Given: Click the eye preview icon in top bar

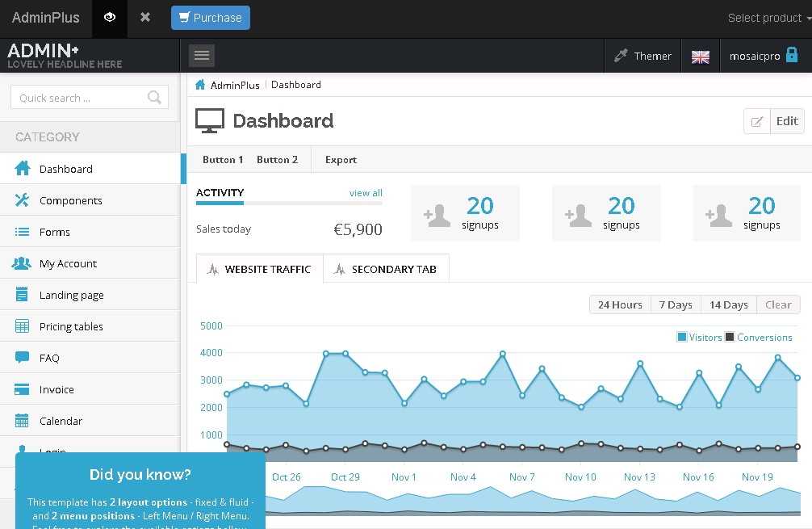Looking at the screenshot, I should 110,18.
